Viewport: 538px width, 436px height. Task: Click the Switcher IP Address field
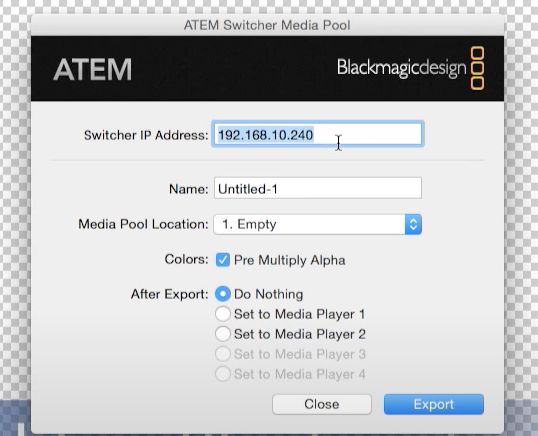point(318,134)
